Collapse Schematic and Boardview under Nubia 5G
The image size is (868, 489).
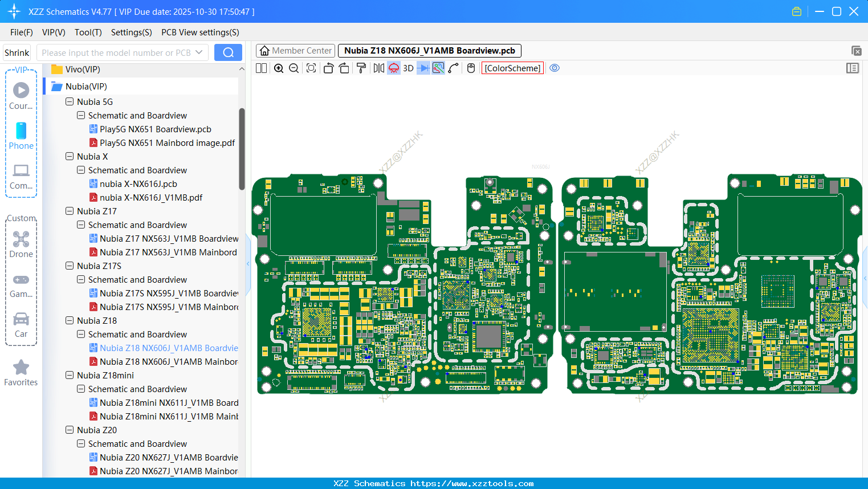point(81,115)
